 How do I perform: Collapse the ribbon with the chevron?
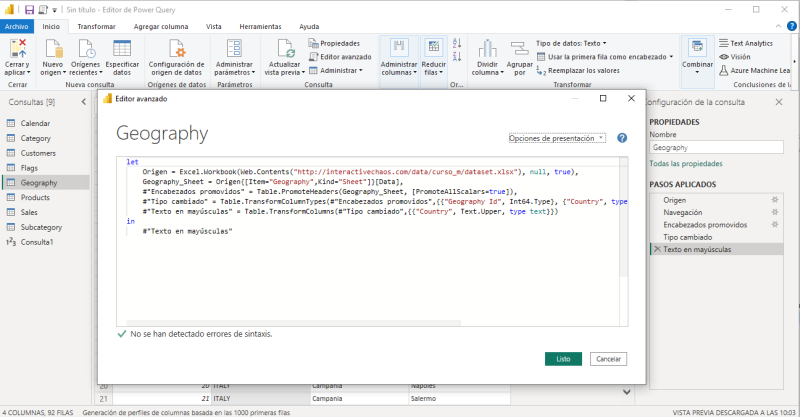click(x=778, y=26)
